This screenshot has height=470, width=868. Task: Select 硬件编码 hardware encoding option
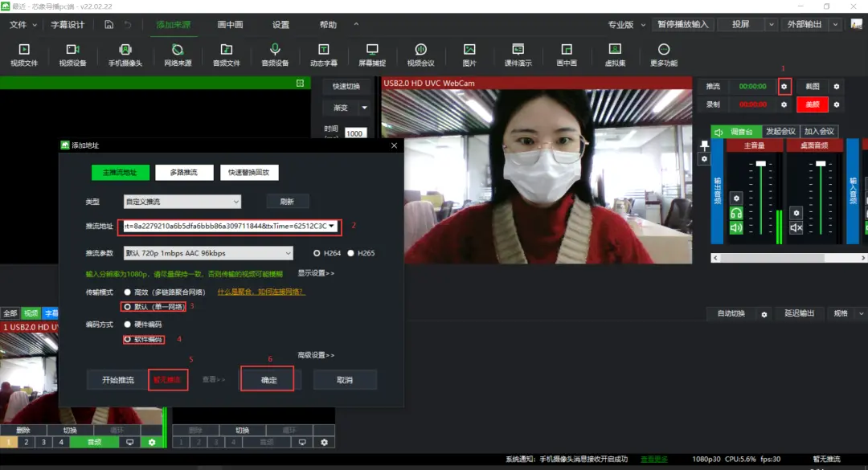[x=128, y=325]
